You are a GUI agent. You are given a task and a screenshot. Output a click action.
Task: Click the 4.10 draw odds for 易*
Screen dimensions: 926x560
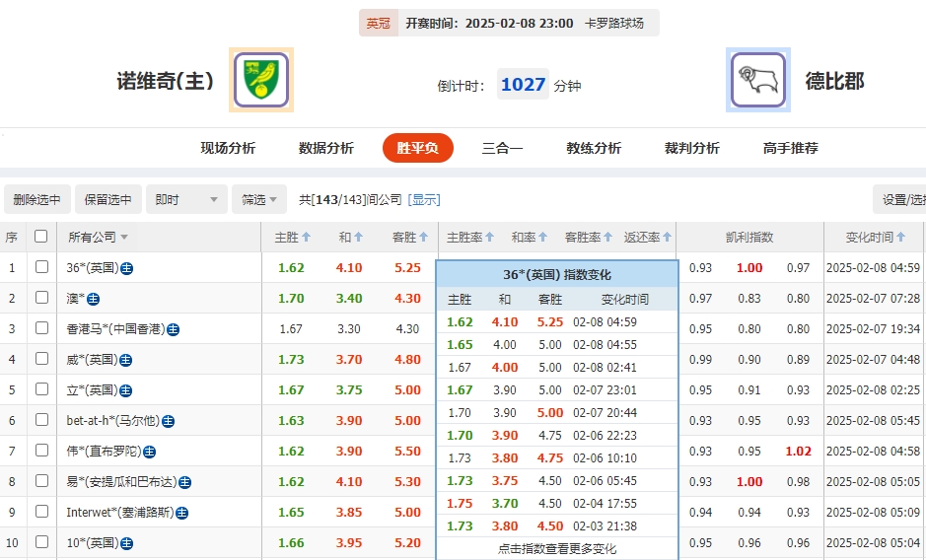[349, 482]
